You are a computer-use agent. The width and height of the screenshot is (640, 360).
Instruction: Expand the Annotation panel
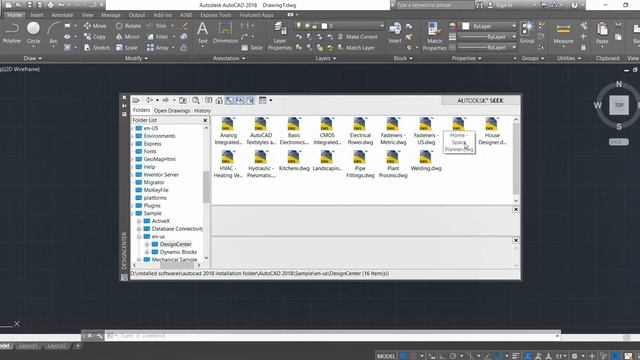click(229, 58)
